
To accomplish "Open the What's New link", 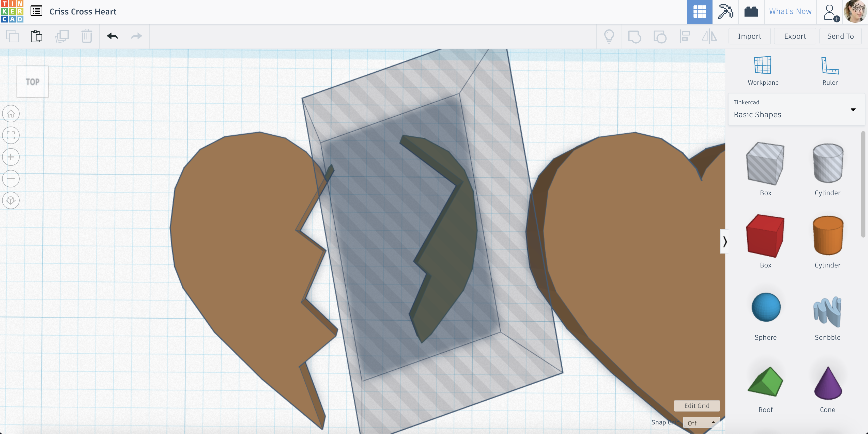I will coord(790,11).
